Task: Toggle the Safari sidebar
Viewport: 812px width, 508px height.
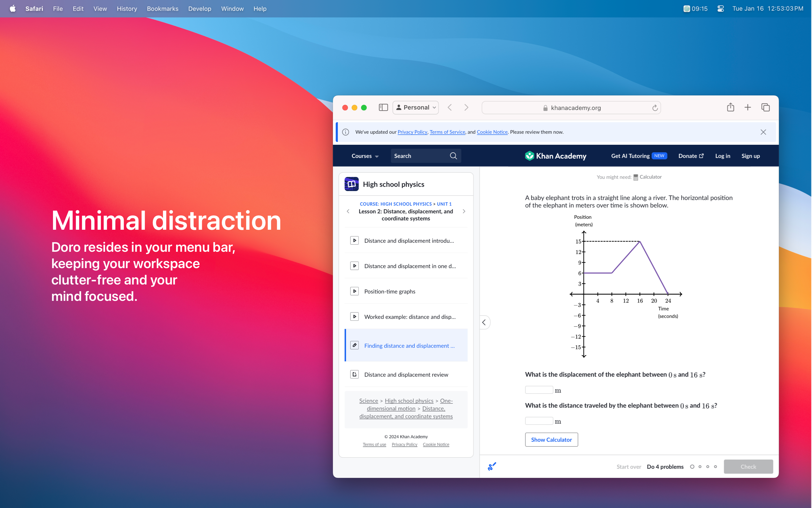Action: pyautogui.click(x=383, y=108)
